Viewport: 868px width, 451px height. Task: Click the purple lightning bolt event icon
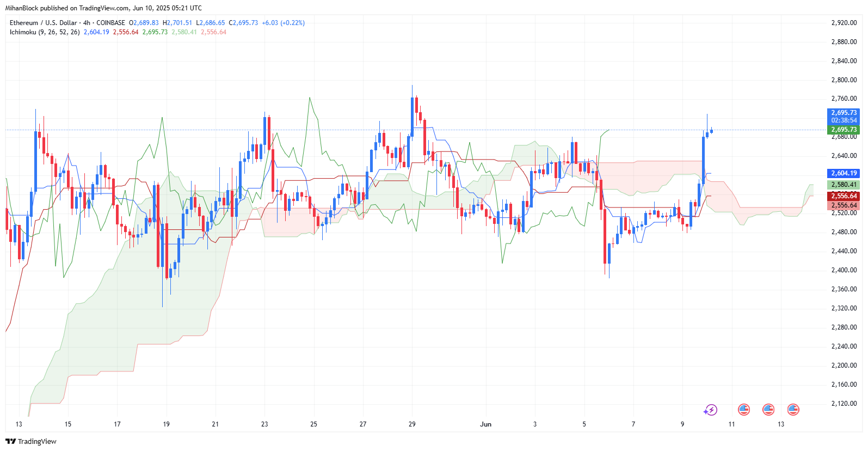pos(710,410)
